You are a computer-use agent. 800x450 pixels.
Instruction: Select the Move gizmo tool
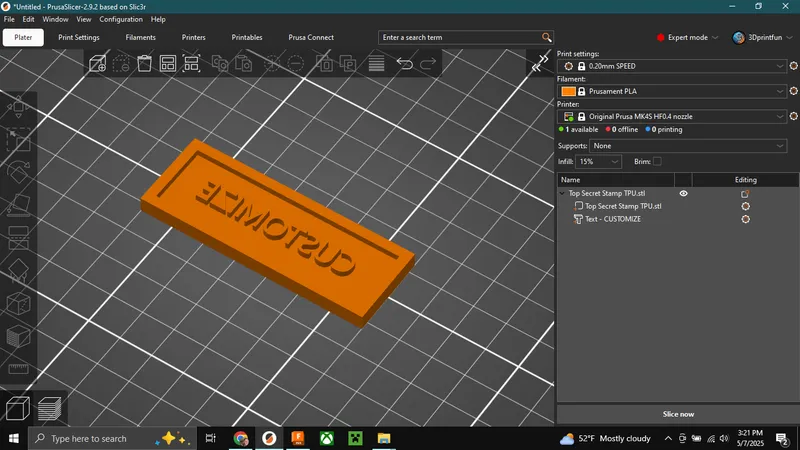(18, 107)
